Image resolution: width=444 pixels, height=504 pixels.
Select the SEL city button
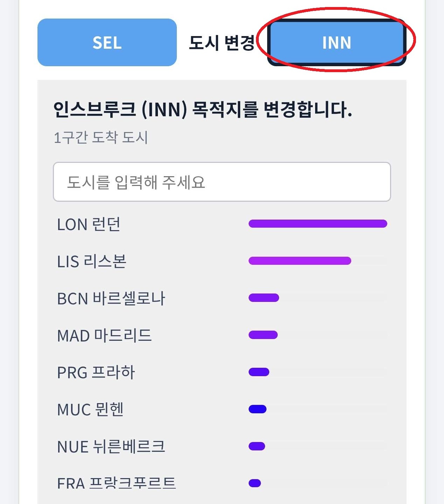click(107, 42)
